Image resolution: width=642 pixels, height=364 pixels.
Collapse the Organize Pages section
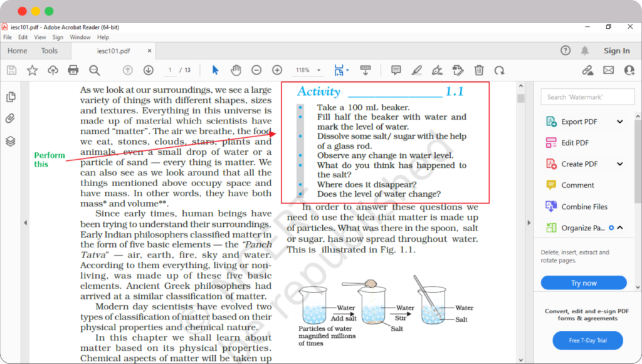pyautogui.click(x=621, y=228)
